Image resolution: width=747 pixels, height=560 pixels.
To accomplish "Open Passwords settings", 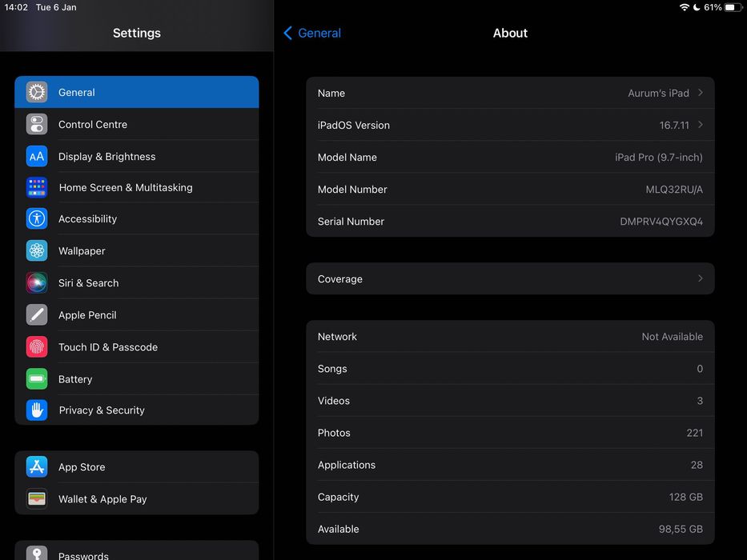I will [x=137, y=552].
